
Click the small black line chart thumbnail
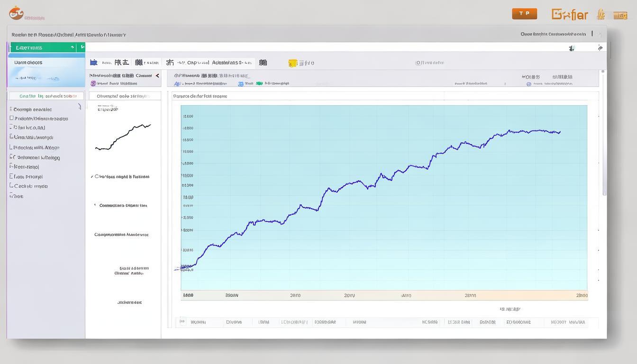tap(123, 137)
